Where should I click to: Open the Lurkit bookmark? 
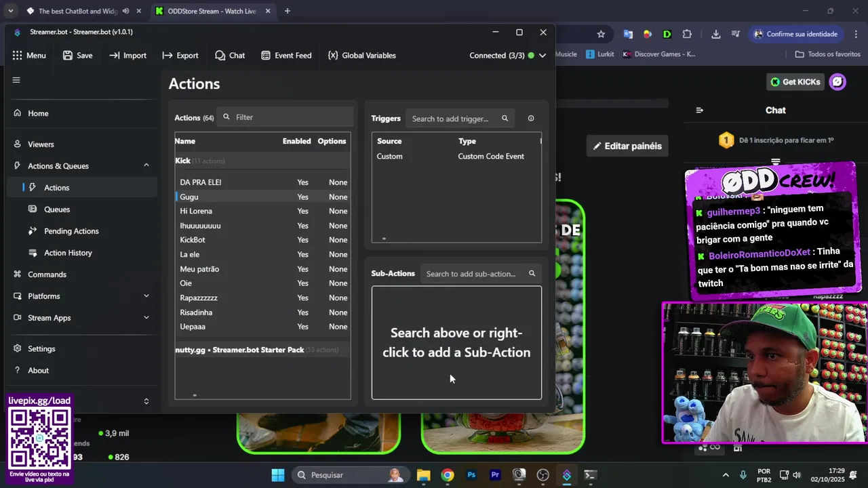click(x=600, y=54)
